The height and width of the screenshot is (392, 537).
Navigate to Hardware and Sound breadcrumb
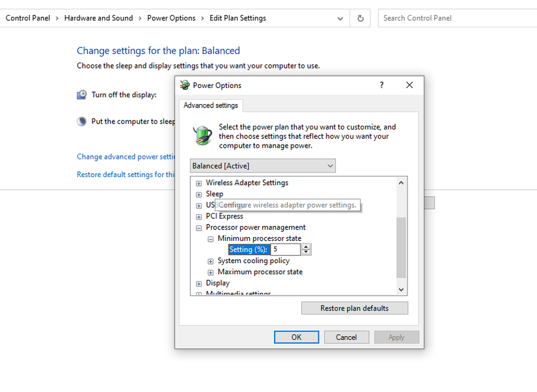coord(99,18)
